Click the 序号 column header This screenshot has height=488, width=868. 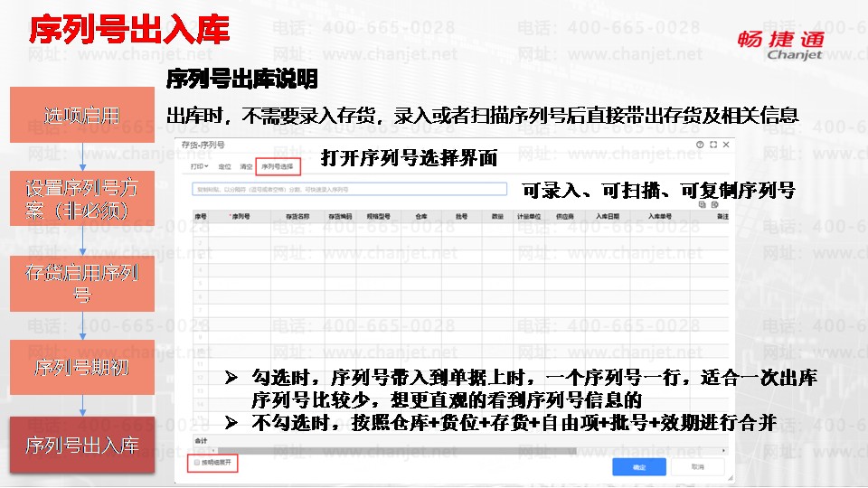[x=201, y=216]
